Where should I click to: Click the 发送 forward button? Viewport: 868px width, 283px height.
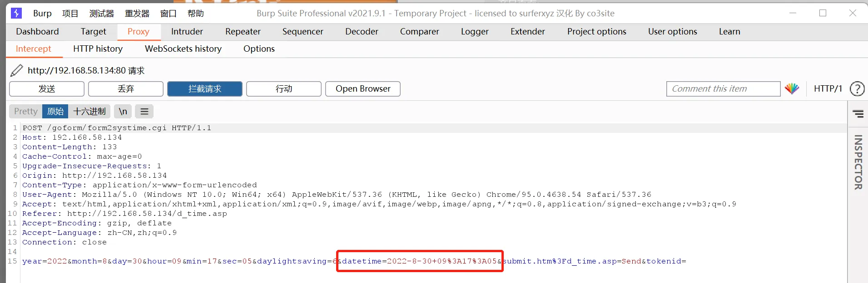47,89
